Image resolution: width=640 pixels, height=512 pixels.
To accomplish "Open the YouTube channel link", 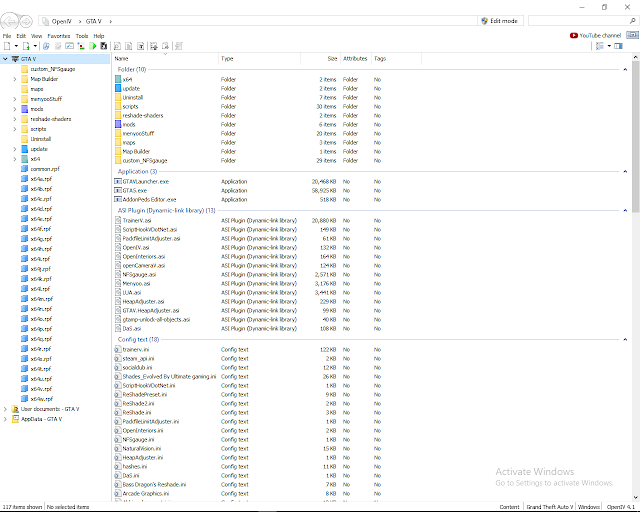I will click(x=596, y=36).
